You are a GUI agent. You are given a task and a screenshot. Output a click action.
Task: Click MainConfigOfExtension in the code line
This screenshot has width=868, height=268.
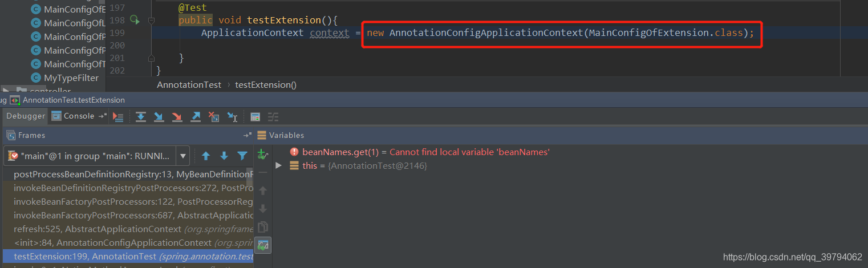pyautogui.click(x=650, y=33)
